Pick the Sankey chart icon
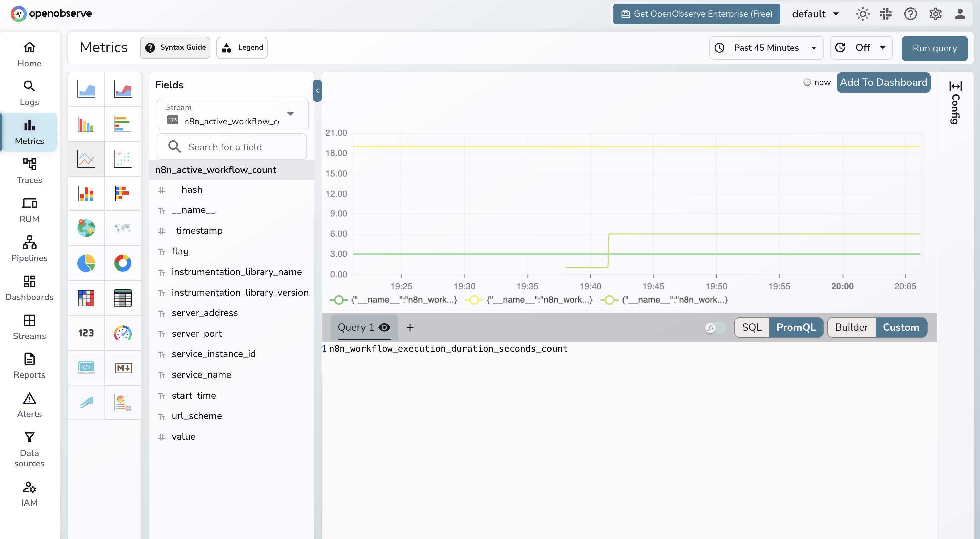Image resolution: width=980 pixels, height=539 pixels. 86,402
